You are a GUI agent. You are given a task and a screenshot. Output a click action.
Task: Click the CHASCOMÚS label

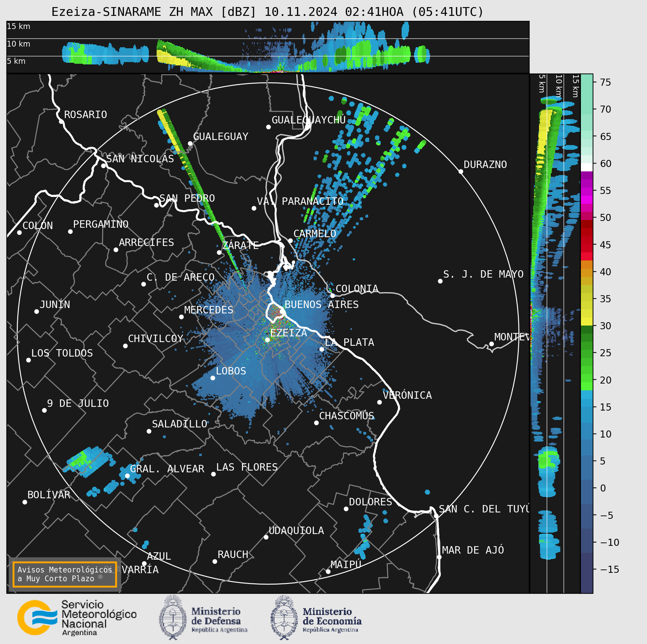(x=347, y=416)
